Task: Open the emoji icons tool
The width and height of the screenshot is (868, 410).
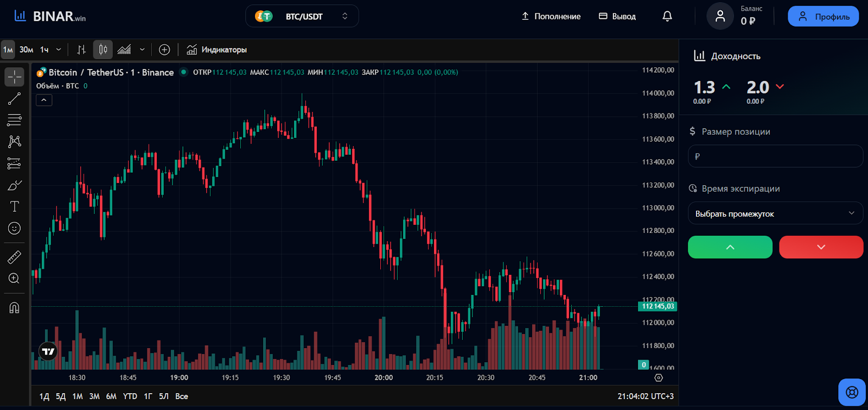Action: click(x=15, y=228)
